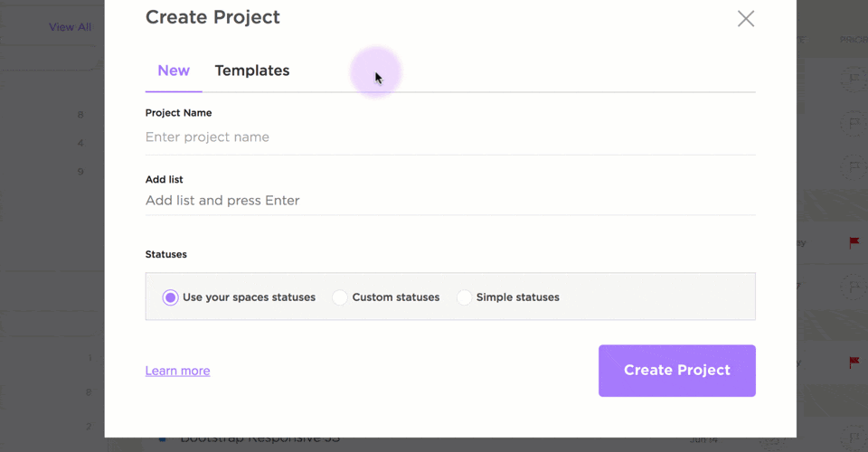868x452 pixels.
Task: Click the empty priority flag between red flags
Action: [853, 287]
